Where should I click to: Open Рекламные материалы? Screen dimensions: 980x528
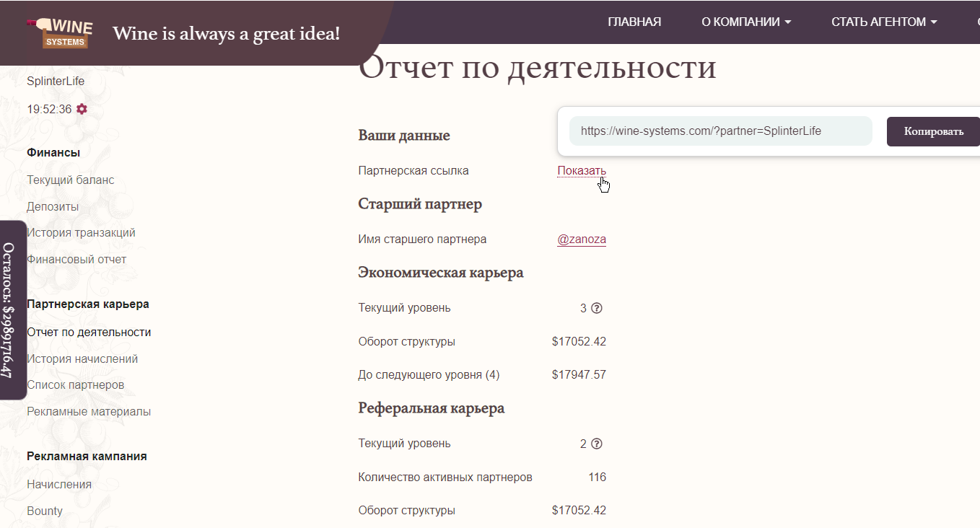(x=89, y=412)
